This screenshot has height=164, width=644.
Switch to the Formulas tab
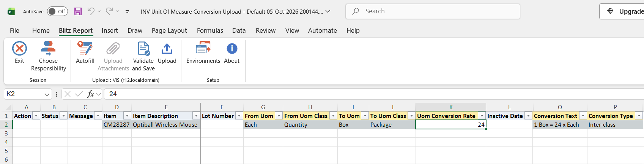(210, 30)
